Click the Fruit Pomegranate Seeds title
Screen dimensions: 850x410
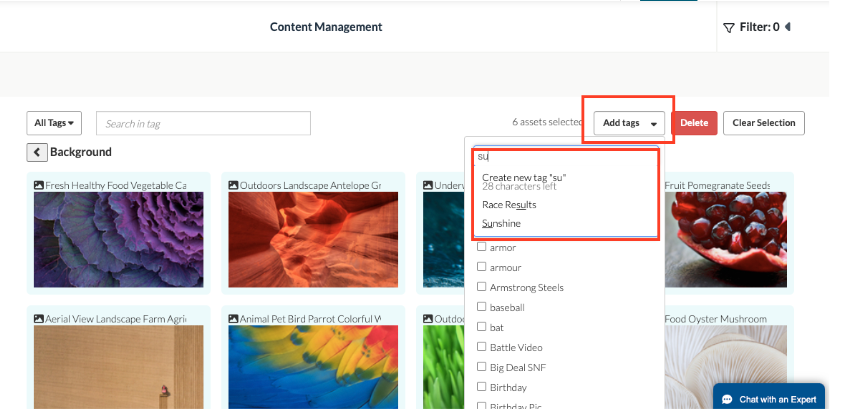point(717,185)
